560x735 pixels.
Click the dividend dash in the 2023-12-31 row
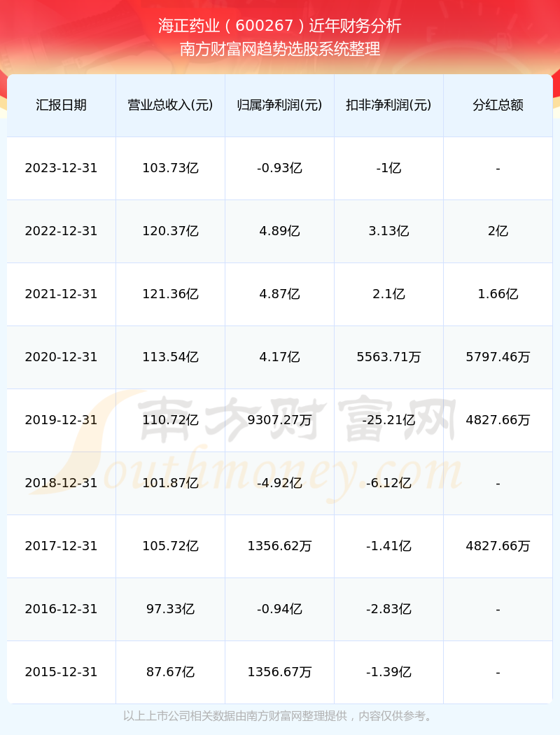pos(498,169)
